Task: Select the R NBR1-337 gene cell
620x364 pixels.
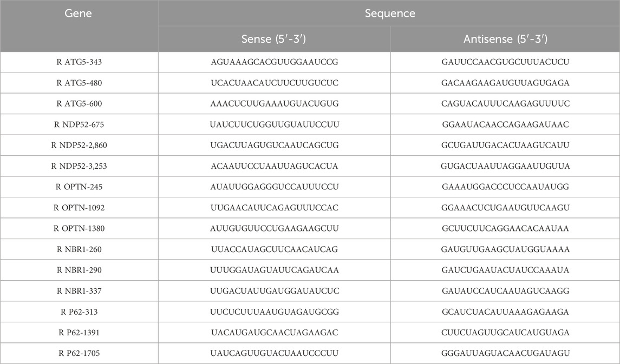Action: point(79,291)
